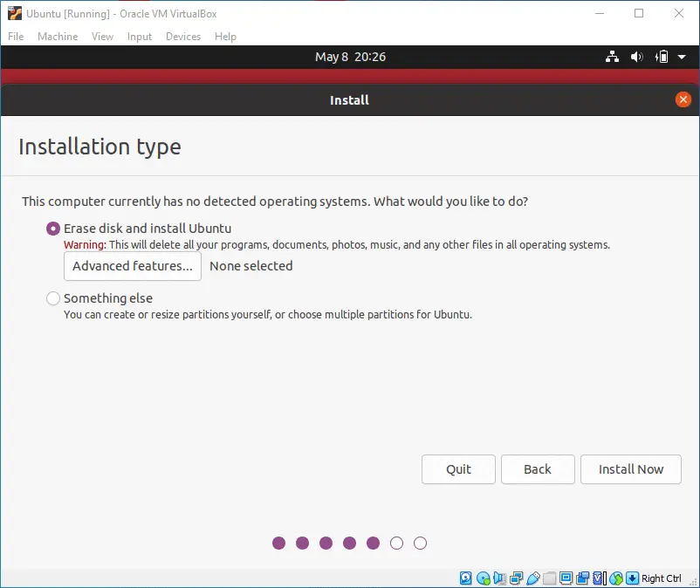The image size is (700, 588).
Task: Open the Devices menu
Action: pyautogui.click(x=183, y=37)
